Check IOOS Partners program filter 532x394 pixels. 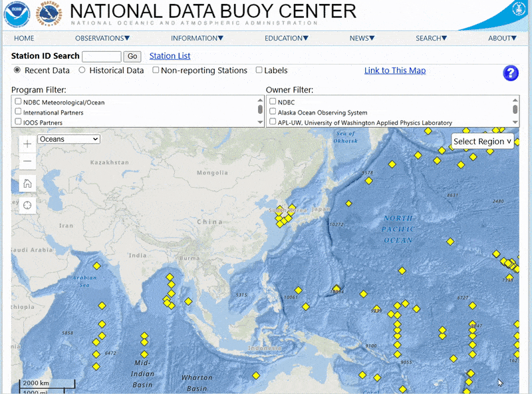[19, 121]
